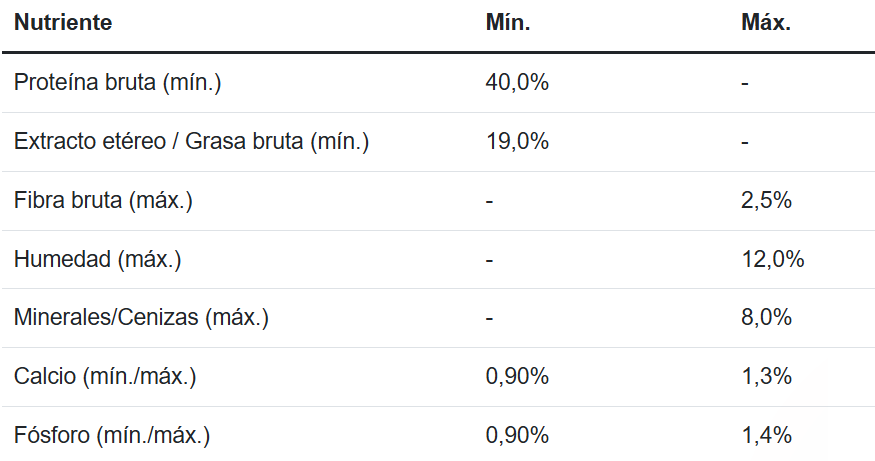Viewport: 875px width, 461px height.
Task: Select the Extracto etéreo / Grasa bruta label
Action: pos(191,142)
